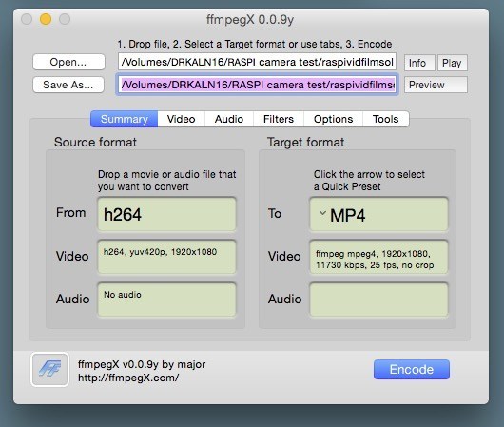504x427 pixels.
Task: Click the http://ffmpegX.com/ text
Action: (x=128, y=378)
